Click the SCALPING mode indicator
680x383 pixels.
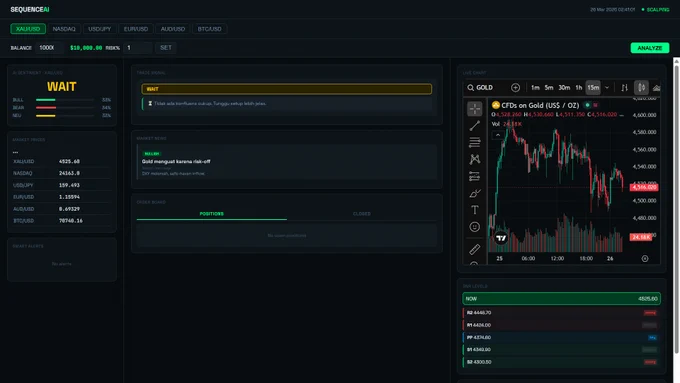(x=655, y=10)
